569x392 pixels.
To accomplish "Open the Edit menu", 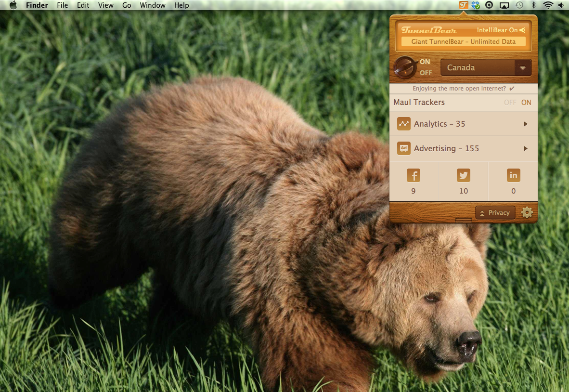I will pyautogui.click(x=83, y=5).
